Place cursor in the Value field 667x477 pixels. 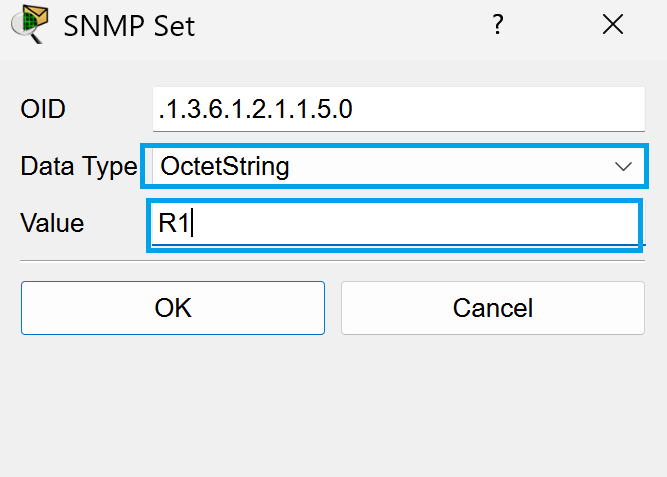tap(394, 225)
